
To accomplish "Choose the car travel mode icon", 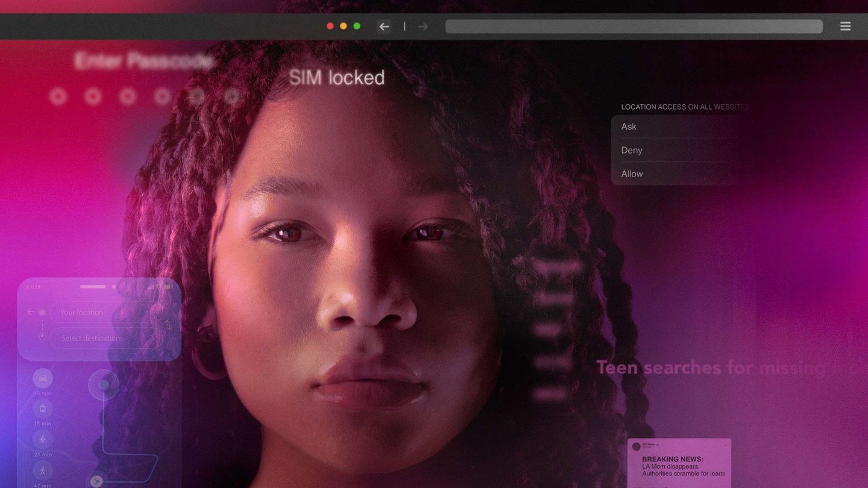I will (43, 378).
